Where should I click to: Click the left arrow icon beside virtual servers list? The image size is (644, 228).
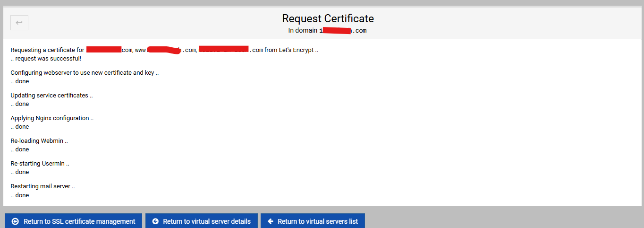coord(271,221)
